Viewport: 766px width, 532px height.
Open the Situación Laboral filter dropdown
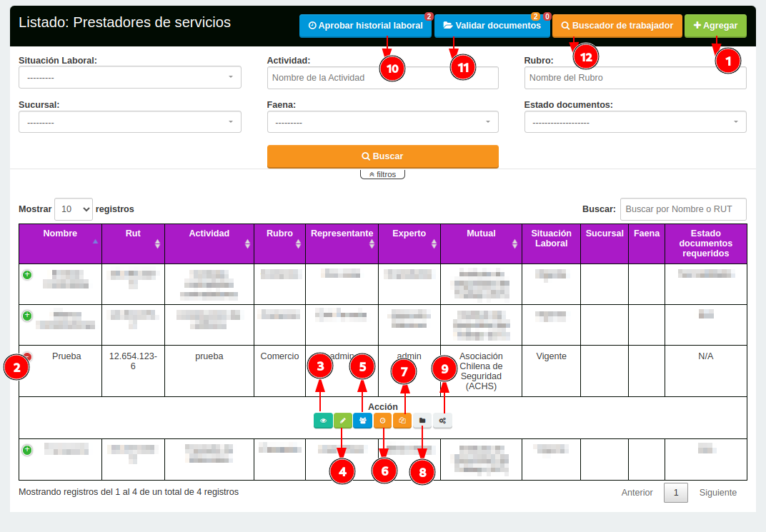130,77
